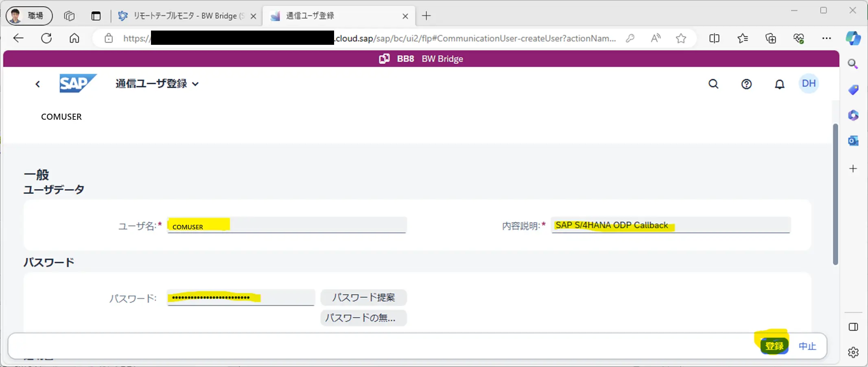Open Copilot from the sidebar top

tap(853, 38)
